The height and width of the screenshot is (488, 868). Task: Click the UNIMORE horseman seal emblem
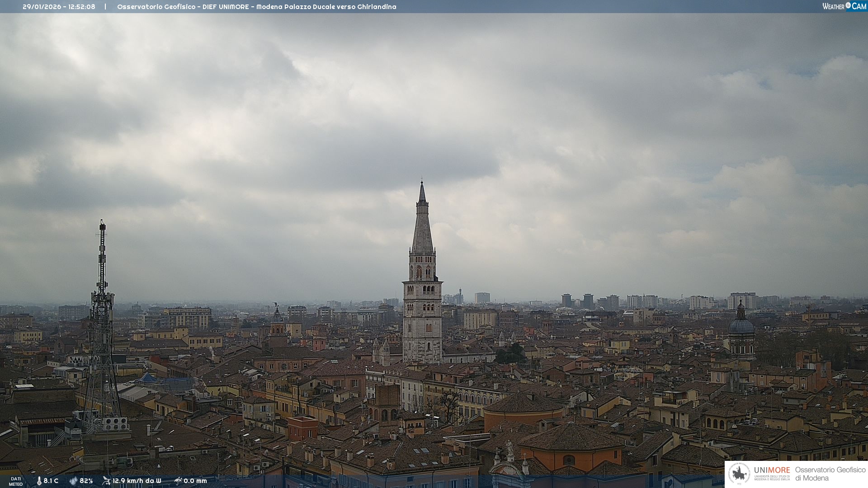coord(739,474)
